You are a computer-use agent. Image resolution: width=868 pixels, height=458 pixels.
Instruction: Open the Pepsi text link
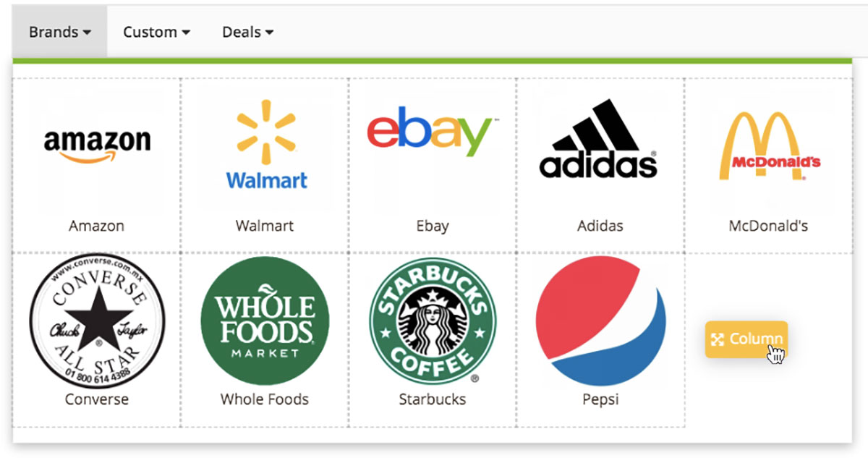click(600, 399)
